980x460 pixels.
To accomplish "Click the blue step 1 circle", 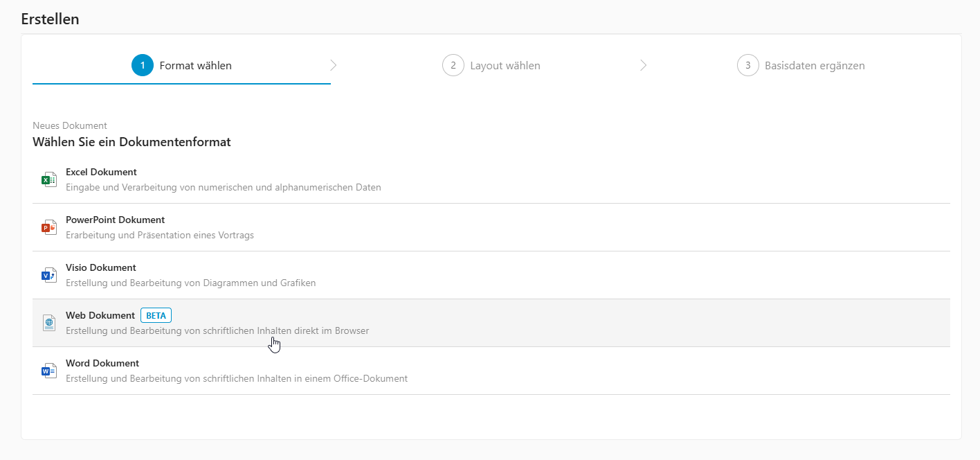I will [x=143, y=66].
